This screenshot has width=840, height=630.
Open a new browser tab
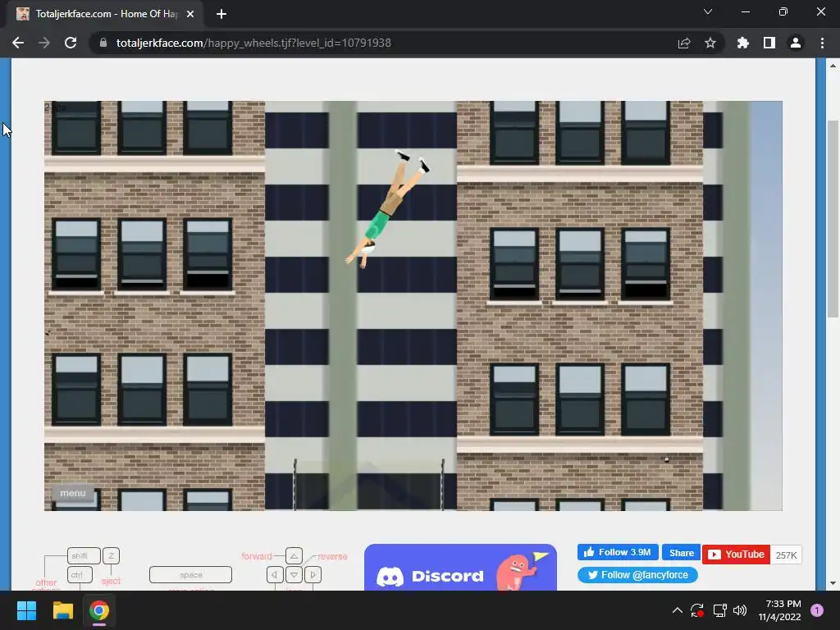pos(221,14)
